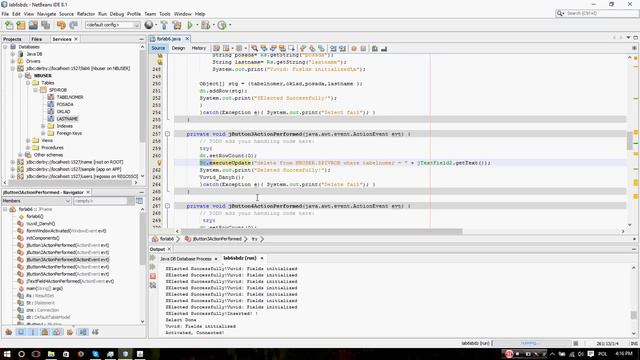Image resolution: width=640 pixels, height=360 pixels.
Task: Toggle Show Non-Public Members in Navigator
Action: pyautogui.click(x=45, y=332)
